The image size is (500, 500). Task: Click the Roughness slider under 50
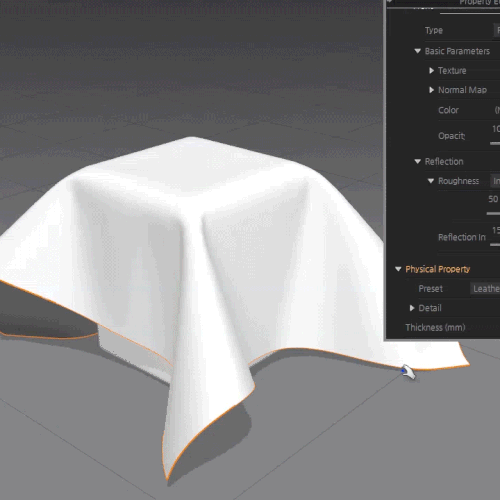[493, 213]
